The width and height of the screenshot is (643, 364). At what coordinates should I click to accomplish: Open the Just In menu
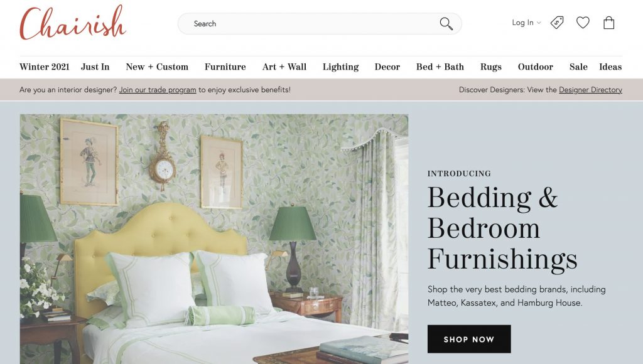tap(95, 67)
